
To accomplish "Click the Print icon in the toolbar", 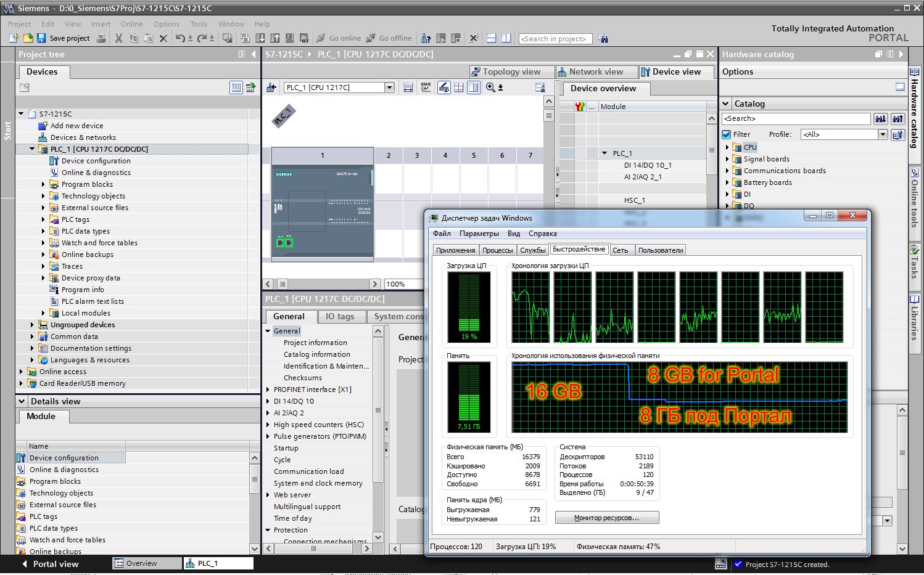I will (x=101, y=38).
